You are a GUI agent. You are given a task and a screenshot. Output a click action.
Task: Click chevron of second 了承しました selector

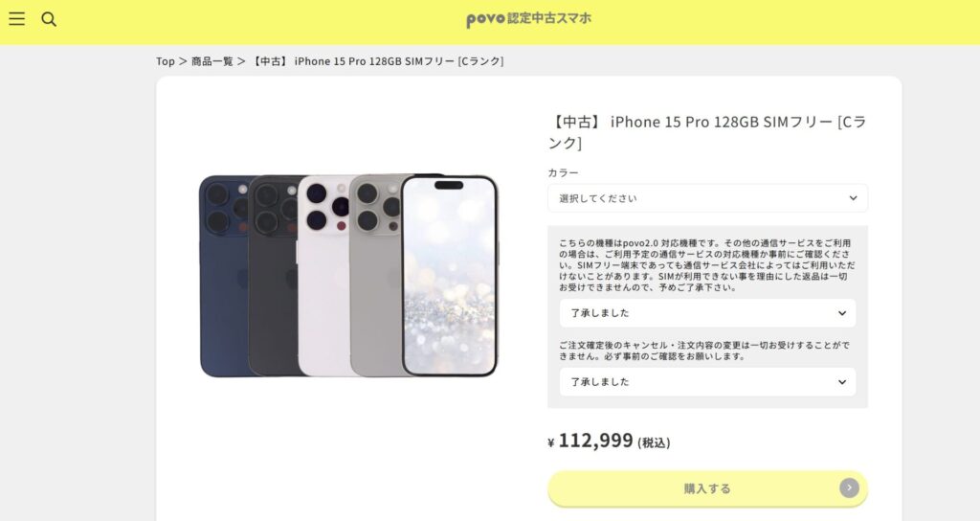(x=842, y=382)
